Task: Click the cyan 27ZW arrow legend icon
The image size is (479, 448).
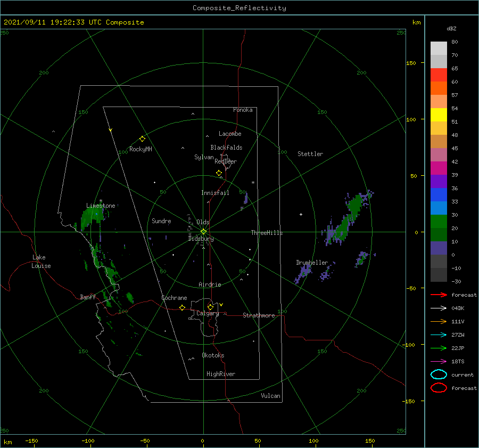Action: pyautogui.click(x=439, y=335)
